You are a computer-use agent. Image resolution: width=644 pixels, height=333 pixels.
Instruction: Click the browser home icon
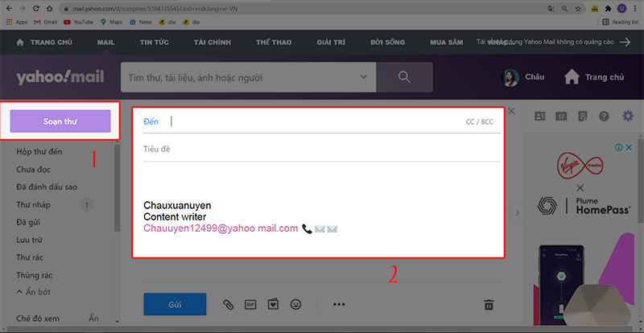49,8
